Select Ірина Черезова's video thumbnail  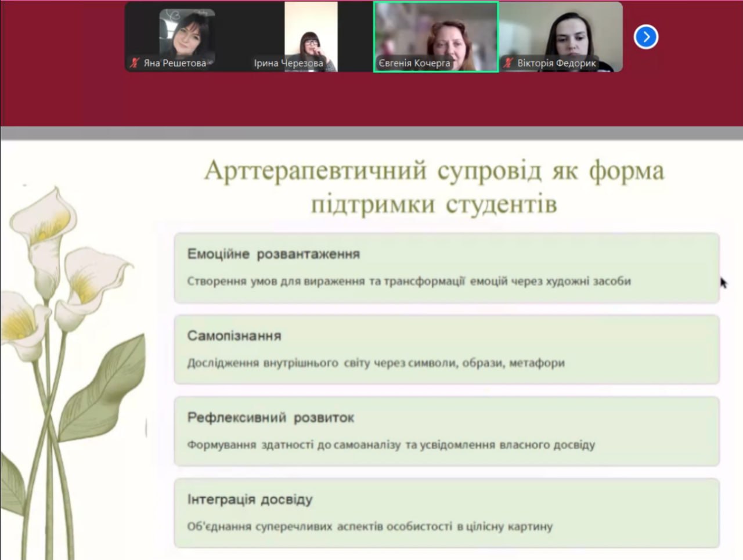coord(311,37)
